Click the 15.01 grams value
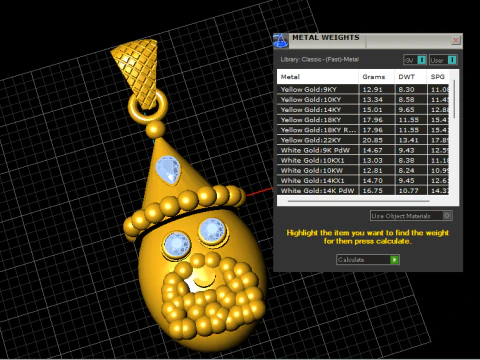The width and height of the screenshot is (480, 360). pos(372,110)
